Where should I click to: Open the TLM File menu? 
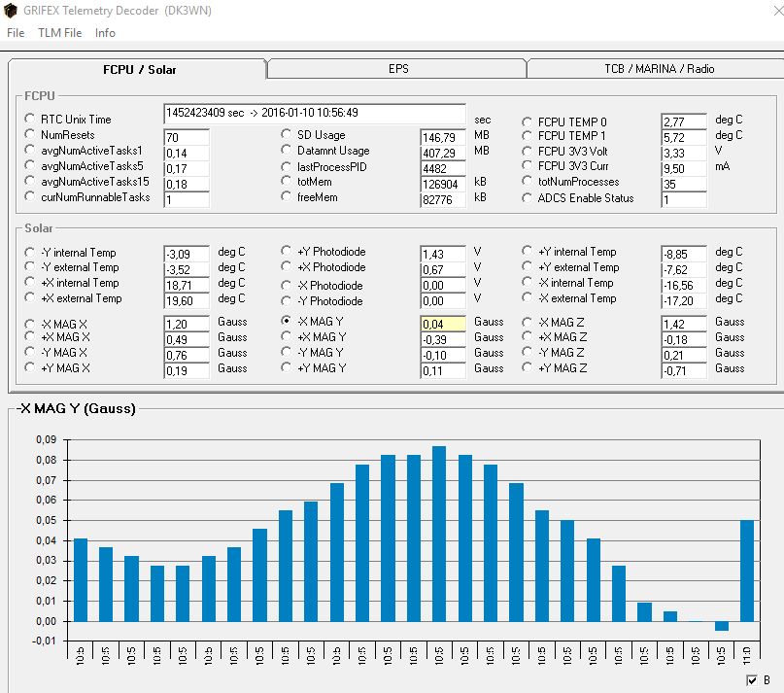pyautogui.click(x=59, y=32)
